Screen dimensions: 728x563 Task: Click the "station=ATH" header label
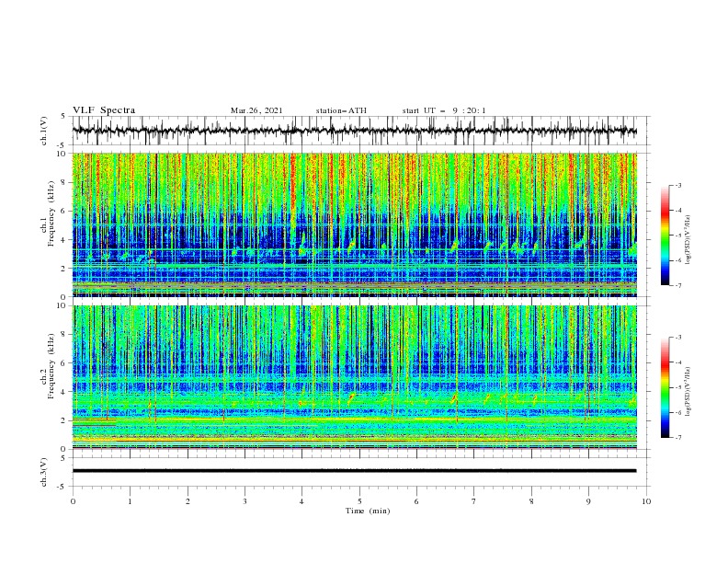pyautogui.click(x=341, y=110)
